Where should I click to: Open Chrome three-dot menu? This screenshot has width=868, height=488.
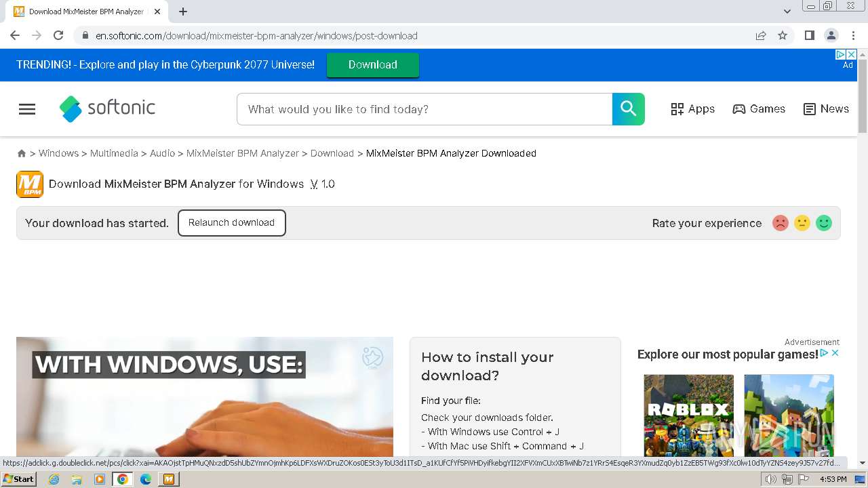tap(853, 35)
